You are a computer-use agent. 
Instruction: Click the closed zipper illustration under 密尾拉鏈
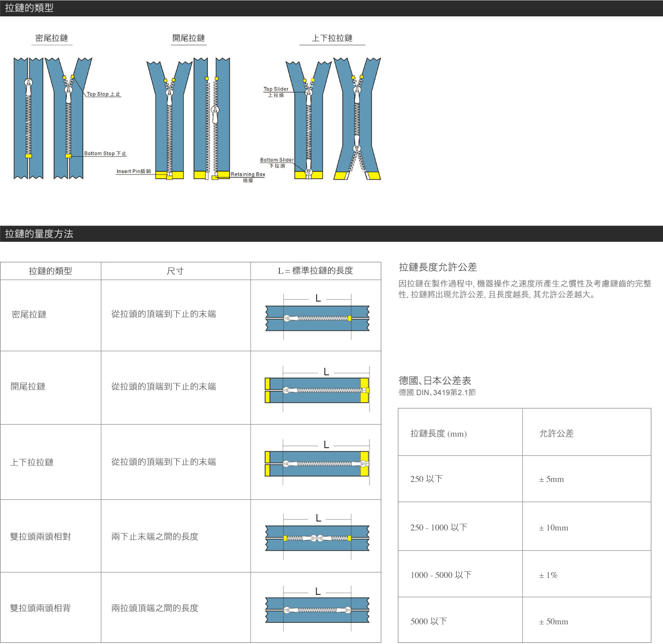[28, 118]
